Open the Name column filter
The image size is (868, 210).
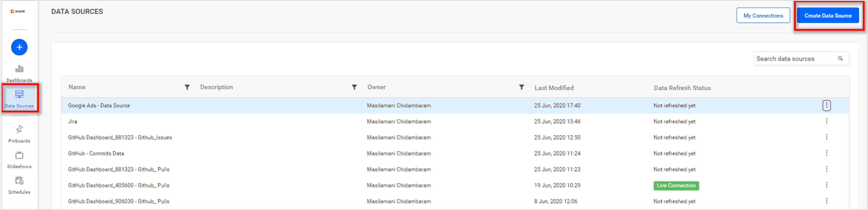click(x=187, y=87)
